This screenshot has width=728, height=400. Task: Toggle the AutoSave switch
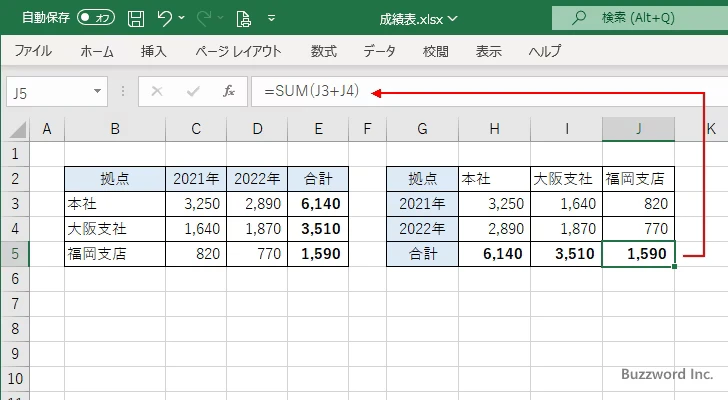coord(96,18)
